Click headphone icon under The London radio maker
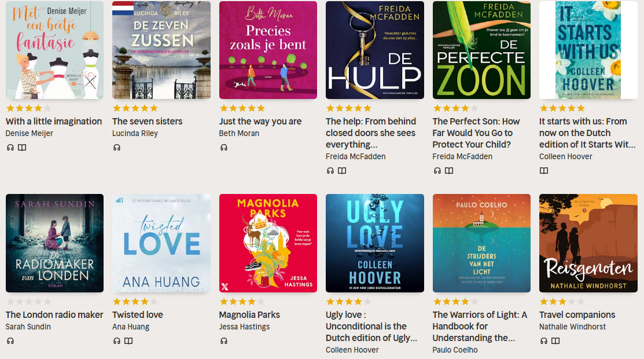The image size is (644, 359). [10, 341]
